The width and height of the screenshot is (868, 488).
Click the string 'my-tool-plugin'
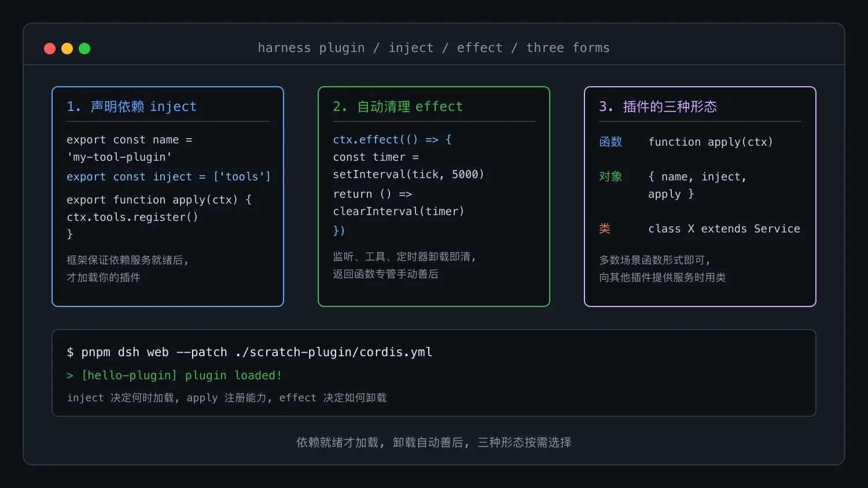119,157
